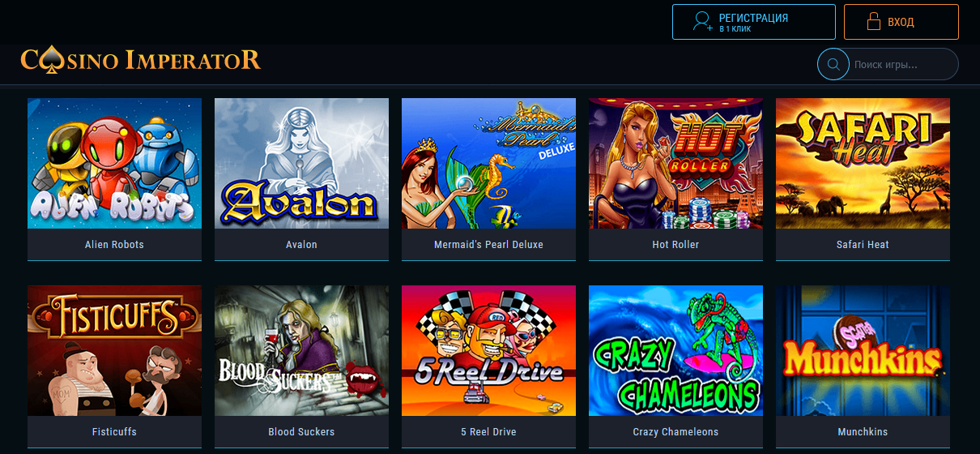
Task: Select the Mermaid's Pearl Deluxe thumbnail
Action: 488,163
